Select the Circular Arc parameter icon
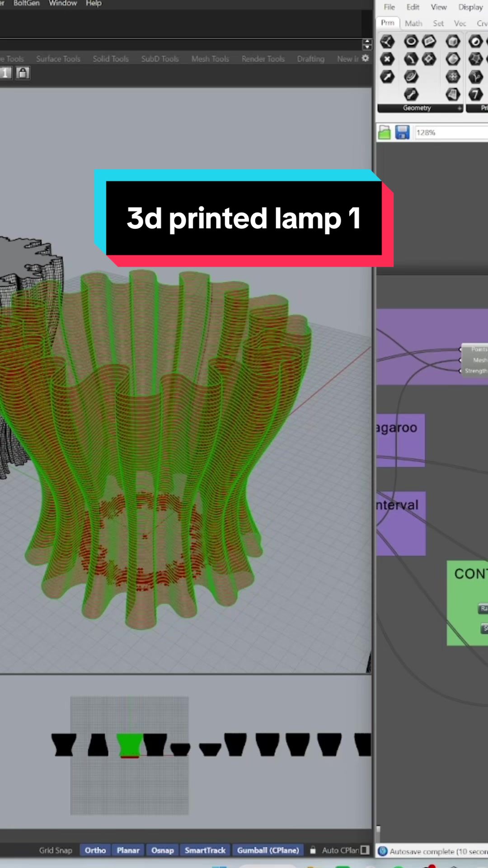Viewport: 488px width, 868px height. [411, 59]
